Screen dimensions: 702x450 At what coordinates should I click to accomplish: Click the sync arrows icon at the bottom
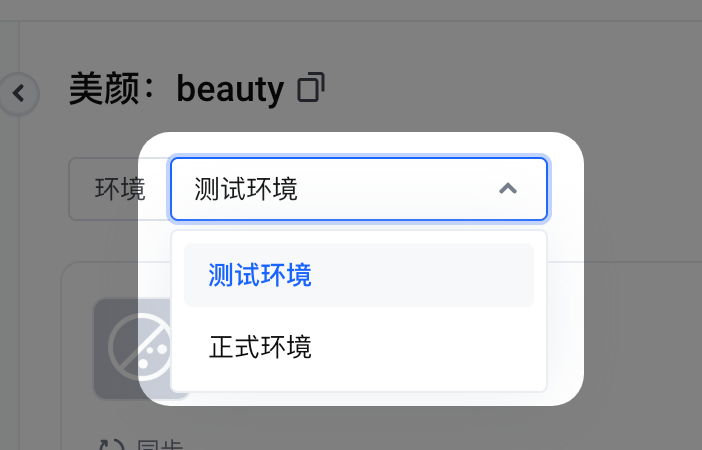coord(111,446)
